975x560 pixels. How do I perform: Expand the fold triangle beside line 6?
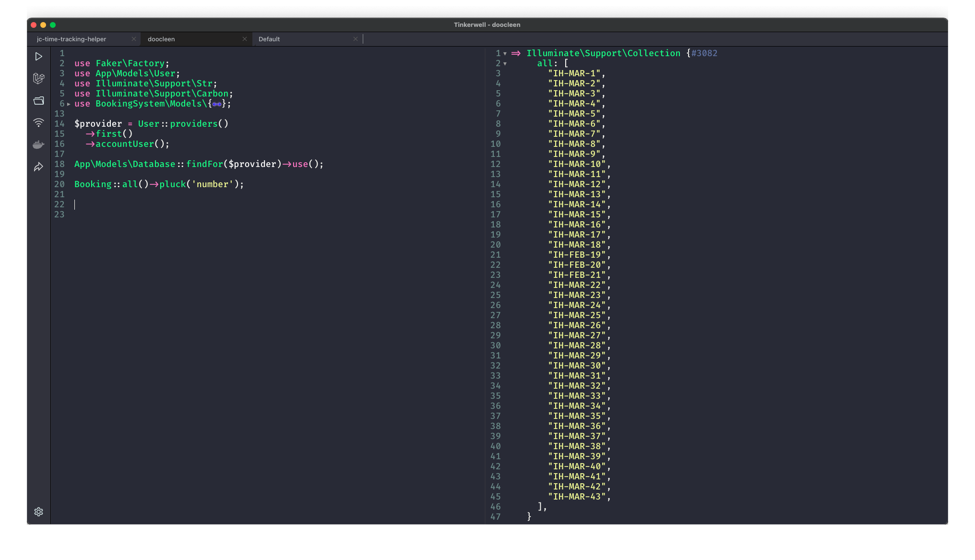[69, 104]
